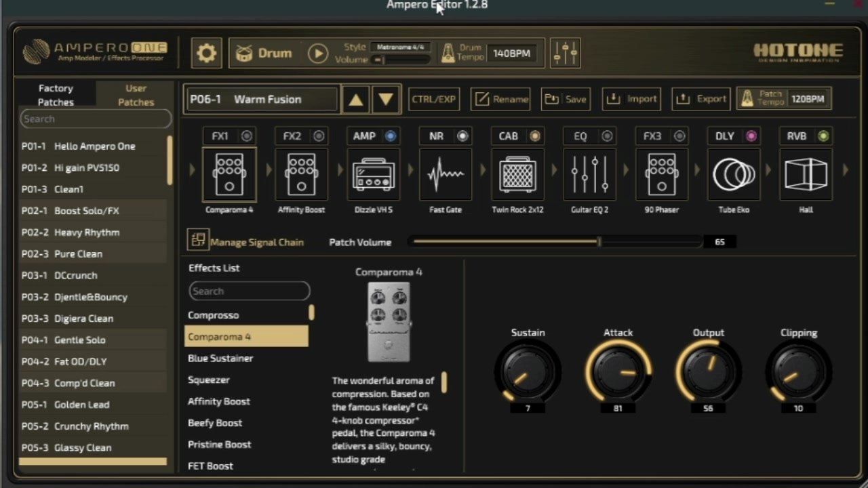Switch to User Patches tab
Screen dimensions: 868x488
tap(136, 95)
